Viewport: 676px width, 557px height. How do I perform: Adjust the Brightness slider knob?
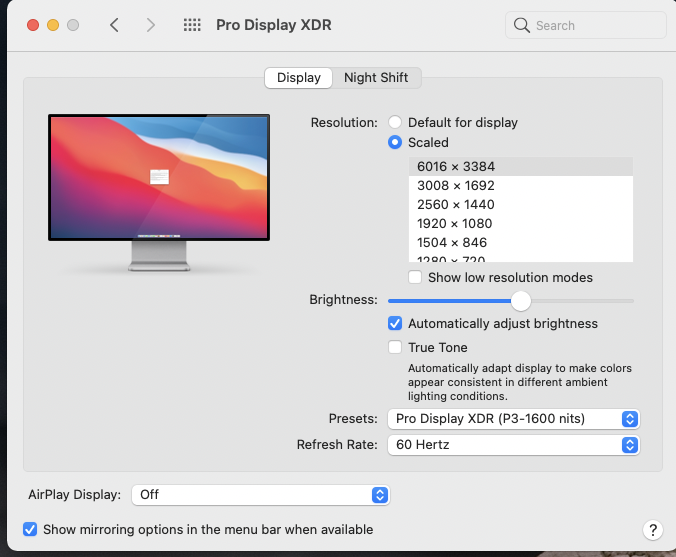pyautogui.click(x=521, y=301)
